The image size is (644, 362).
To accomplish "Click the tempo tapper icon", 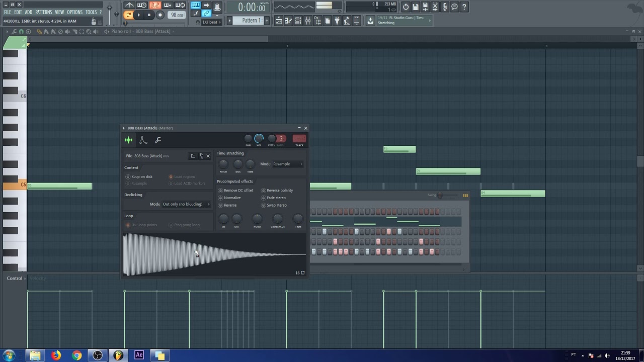I will pyautogui.click(x=347, y=21).
